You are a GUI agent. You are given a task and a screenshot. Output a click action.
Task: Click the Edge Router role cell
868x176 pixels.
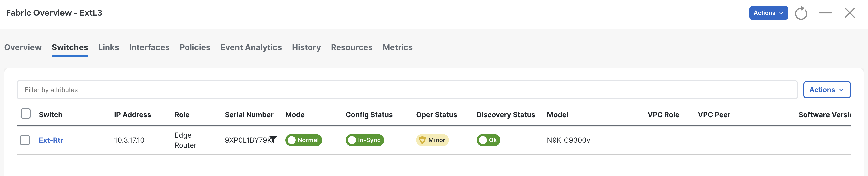pos(185,140)
